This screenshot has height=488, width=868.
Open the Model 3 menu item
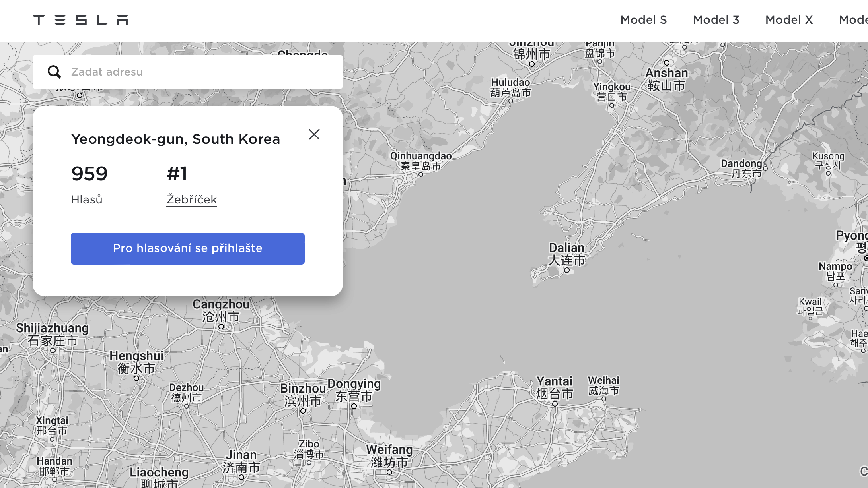tap(716, 20)
